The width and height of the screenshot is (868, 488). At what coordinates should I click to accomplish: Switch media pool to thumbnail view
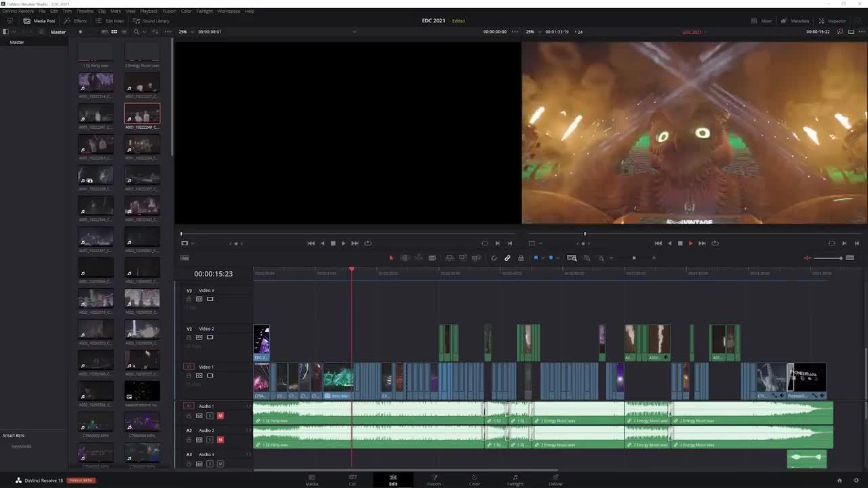pos(114,32)
